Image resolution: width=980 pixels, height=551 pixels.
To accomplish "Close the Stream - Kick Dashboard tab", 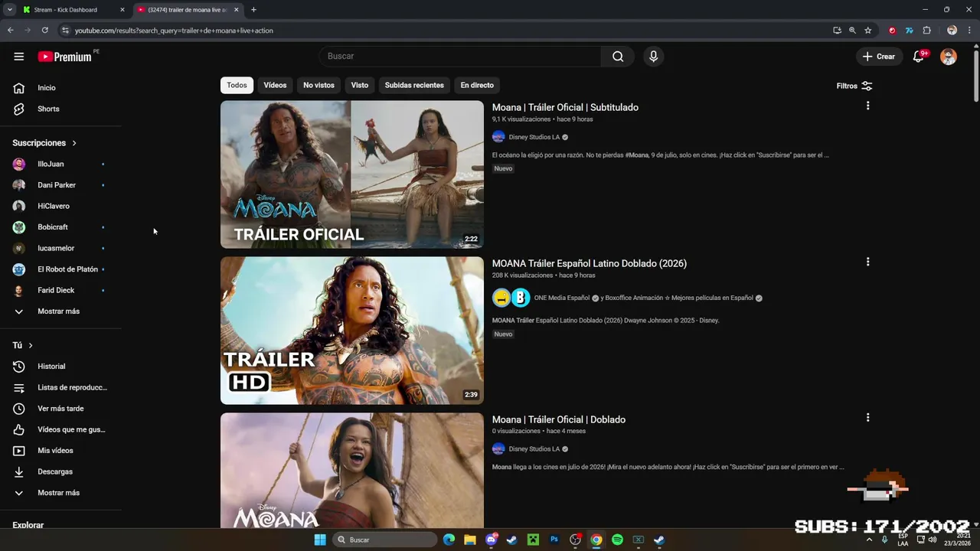I will [x=122, y=10].
